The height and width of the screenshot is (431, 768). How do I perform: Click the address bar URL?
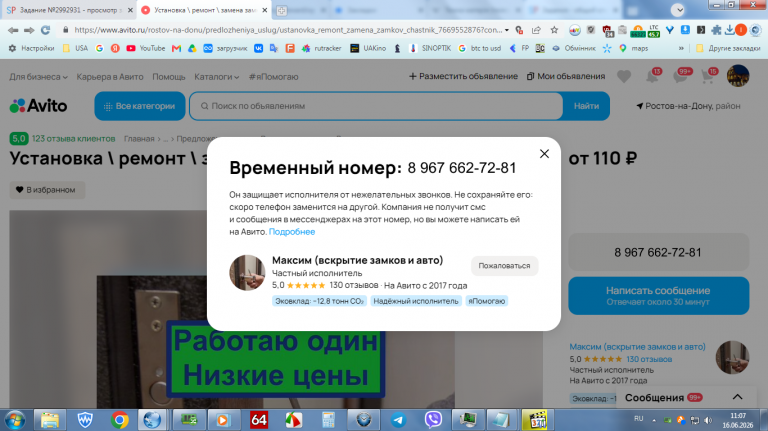288,30
